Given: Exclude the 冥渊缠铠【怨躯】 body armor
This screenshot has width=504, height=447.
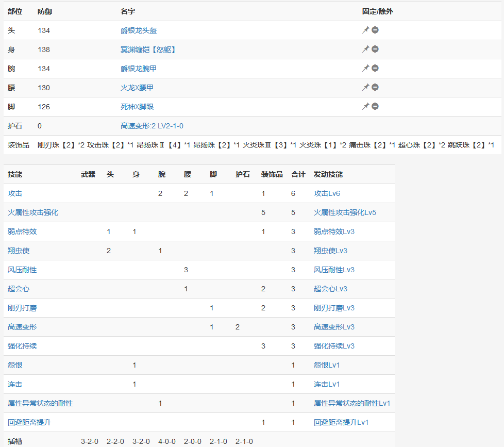Looking at the screenshot, I should pyautogui.click(x=375, y=49).
